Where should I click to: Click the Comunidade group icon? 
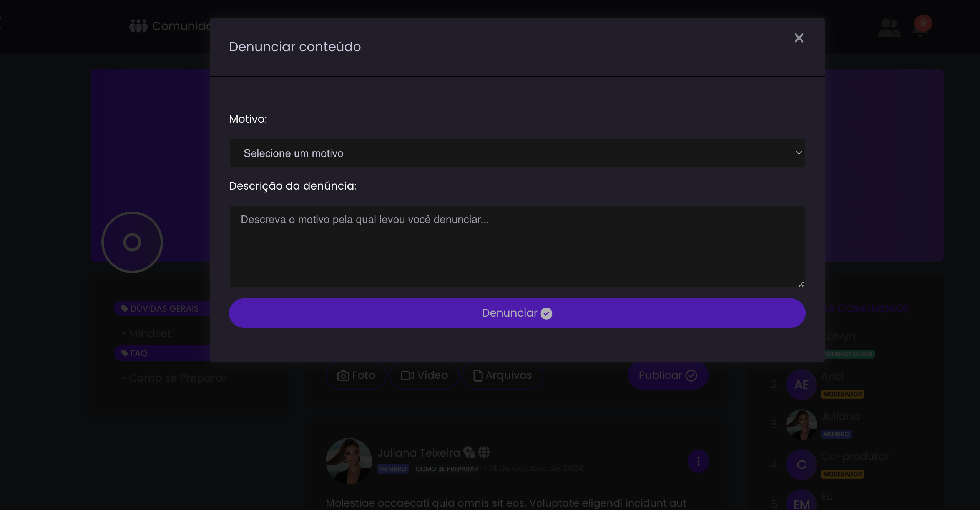(x=138, y=26)
